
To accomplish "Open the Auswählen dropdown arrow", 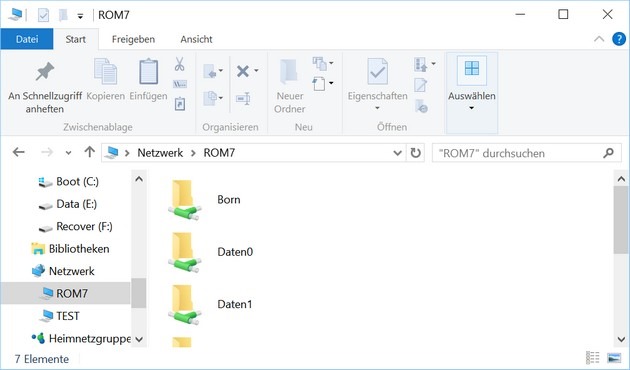I will 472,108.
